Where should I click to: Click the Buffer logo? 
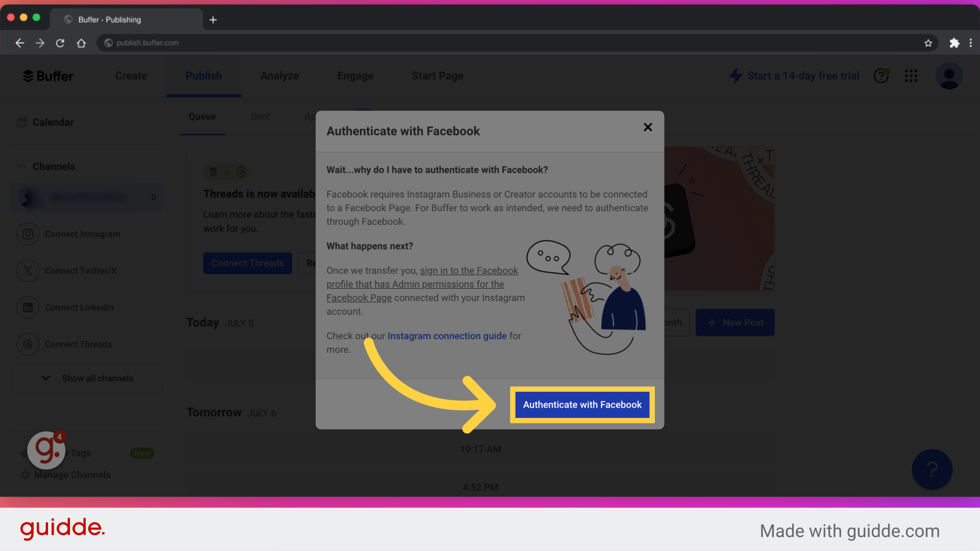[x=47, y=76]
